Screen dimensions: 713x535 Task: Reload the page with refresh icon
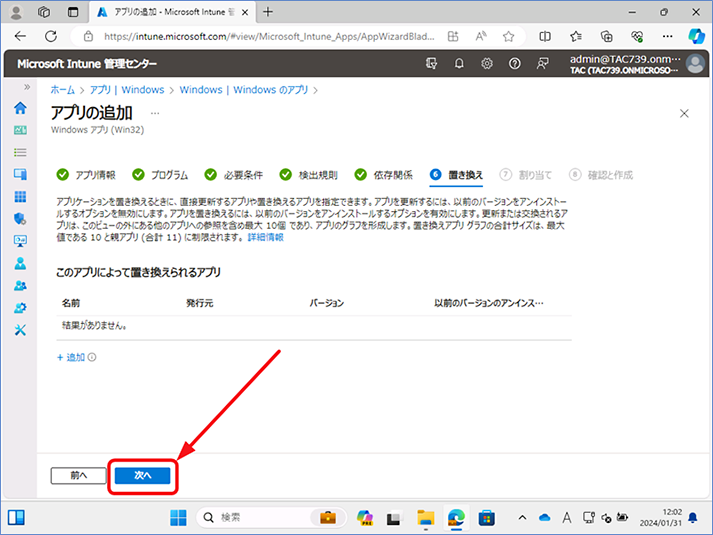pos(51,36)
